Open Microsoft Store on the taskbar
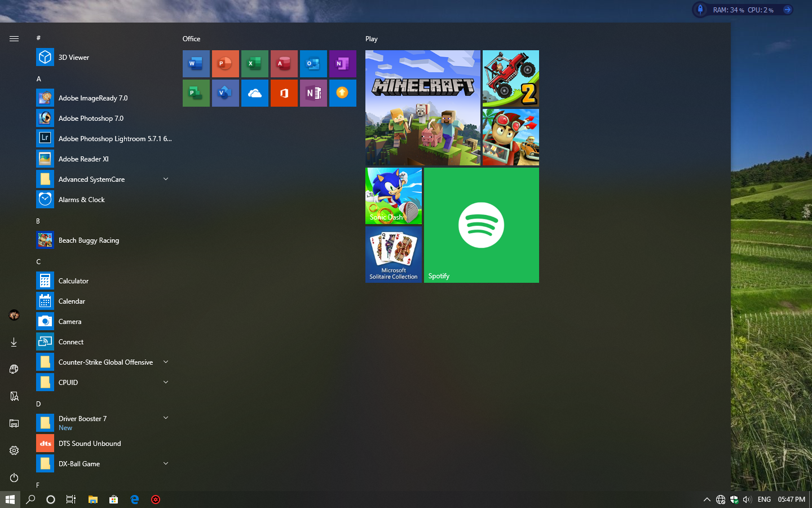The height and width of the screenshot is (508, 812). click(x=114, y=500)
